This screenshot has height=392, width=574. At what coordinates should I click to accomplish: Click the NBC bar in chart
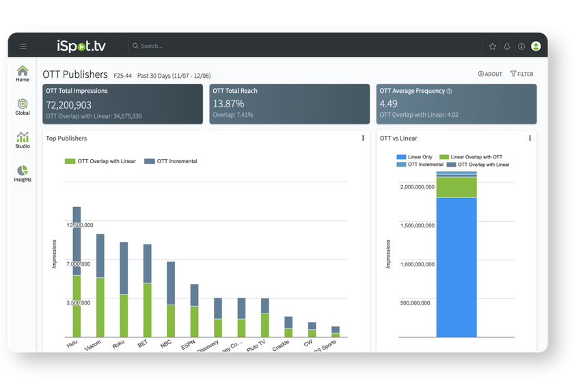pyautogui.click(x=171, y=299)
